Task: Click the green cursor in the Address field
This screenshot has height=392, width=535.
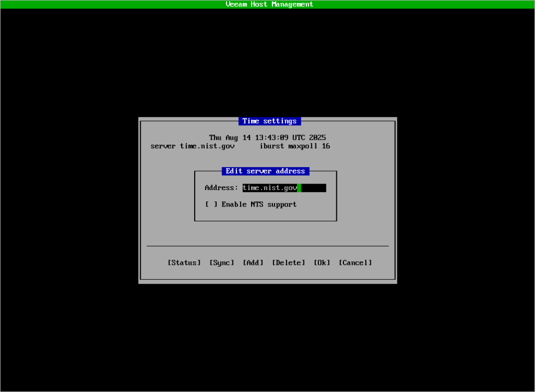Action: tap(299, 188)
